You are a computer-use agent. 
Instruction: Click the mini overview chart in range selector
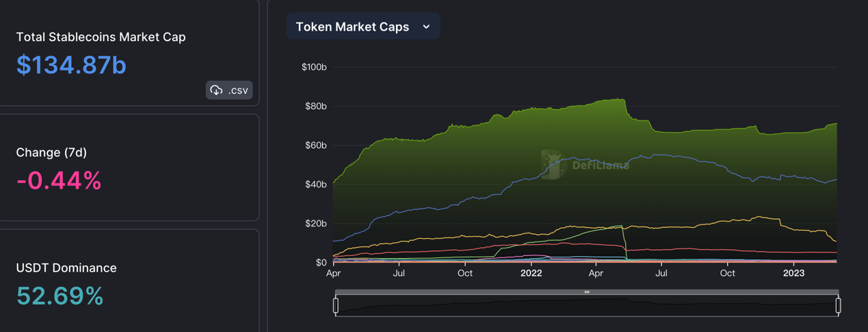point(587,307)
